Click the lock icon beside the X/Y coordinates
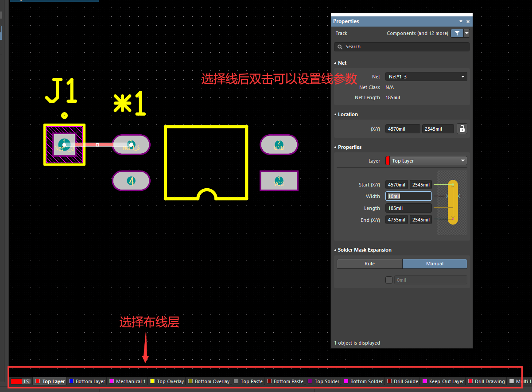Viewport: 532px width, 392px height. [462, 128]
